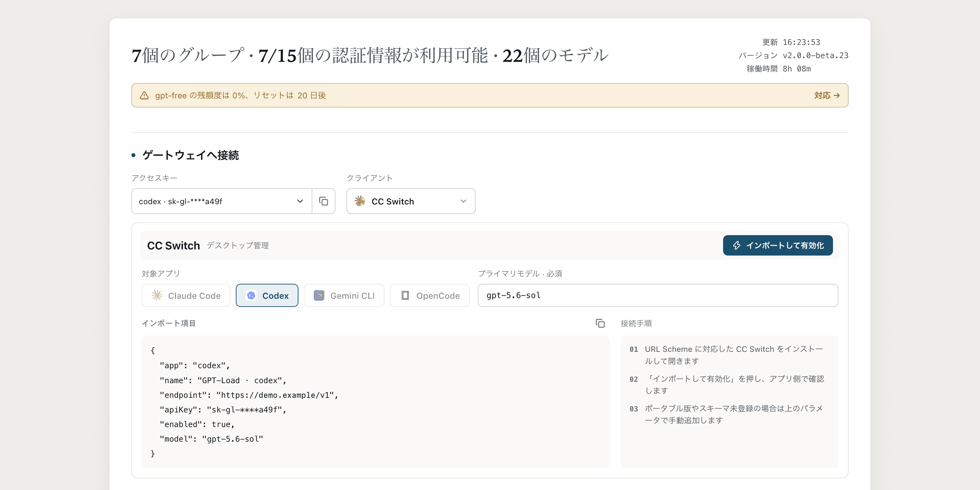980x490 pixels.
Task: Click the CC Switch starburst icon in the client dropdown
Action: coord(360,201)
